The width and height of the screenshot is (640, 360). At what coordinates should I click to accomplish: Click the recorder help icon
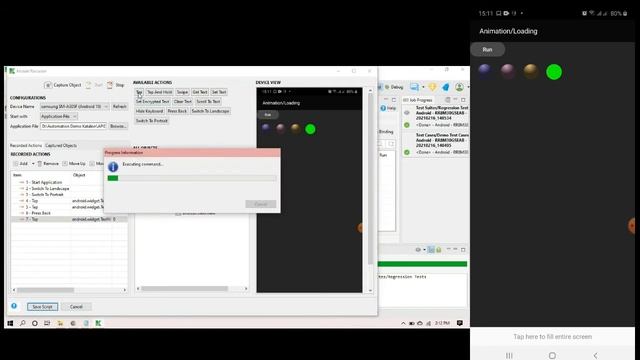[x=14, y=306]
